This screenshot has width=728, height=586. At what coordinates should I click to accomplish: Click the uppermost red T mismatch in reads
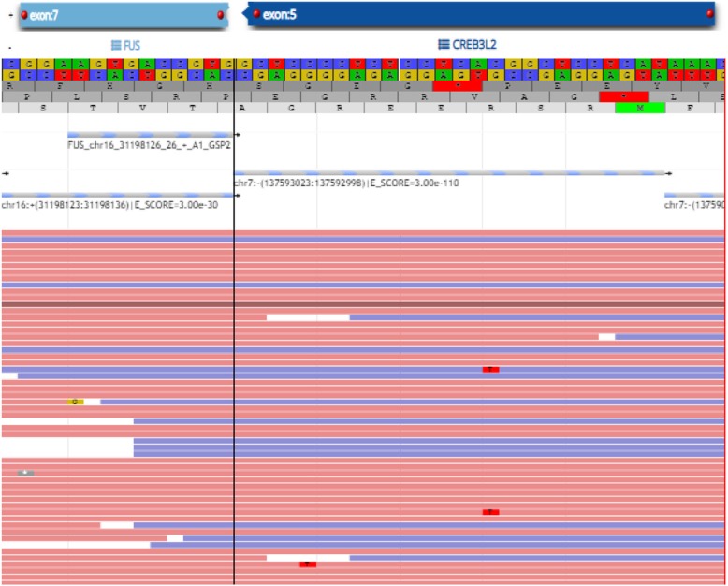point(490,370)
